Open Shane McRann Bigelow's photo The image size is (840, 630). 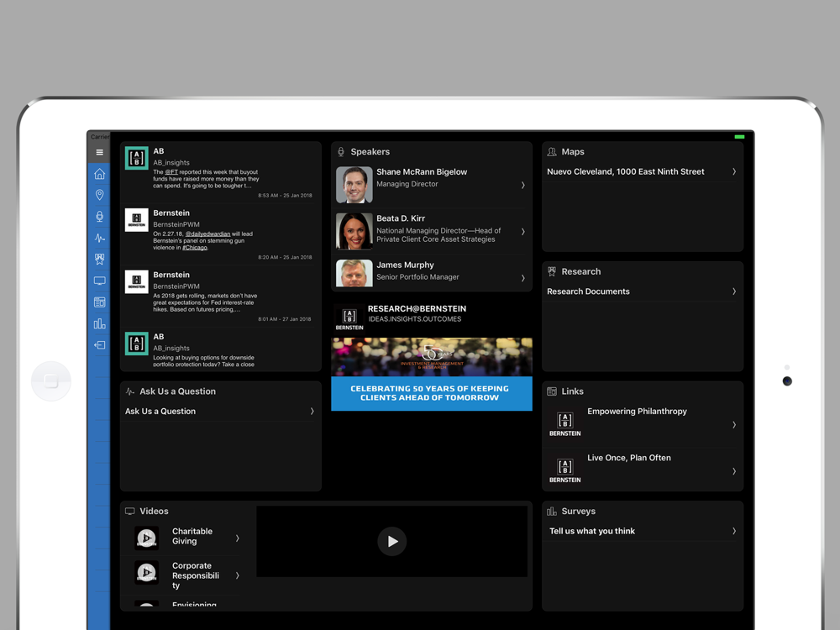pos(354,185)
